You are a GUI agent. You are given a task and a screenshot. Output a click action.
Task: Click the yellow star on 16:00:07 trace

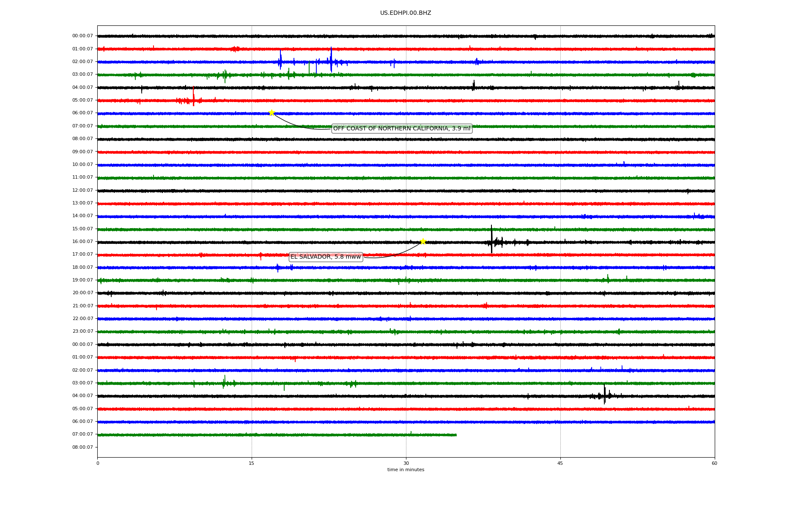[x=423, y=241]
